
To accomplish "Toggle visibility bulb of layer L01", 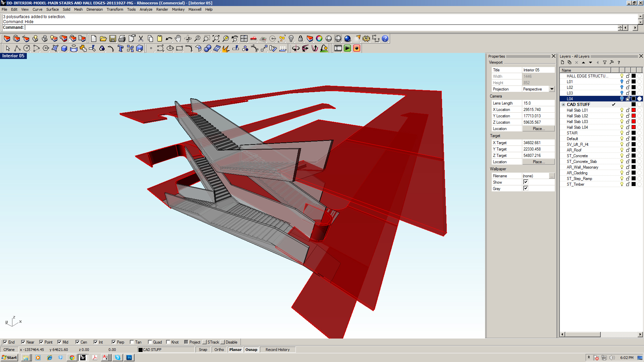I will [622, 81].
